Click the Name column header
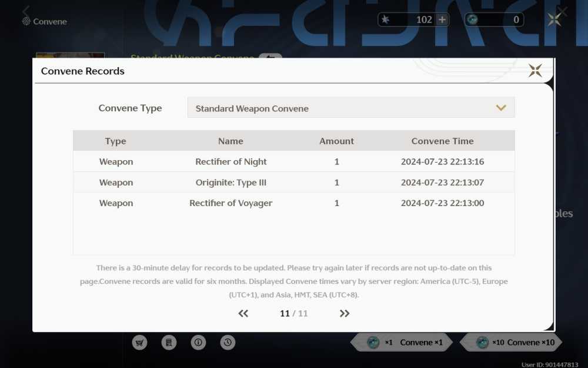 coord(230,141)
